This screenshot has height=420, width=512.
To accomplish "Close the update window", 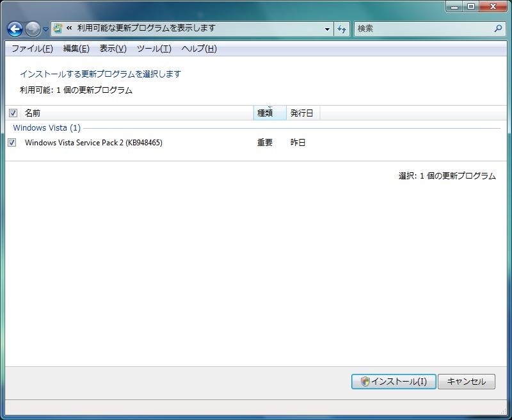I will point(493,6).
